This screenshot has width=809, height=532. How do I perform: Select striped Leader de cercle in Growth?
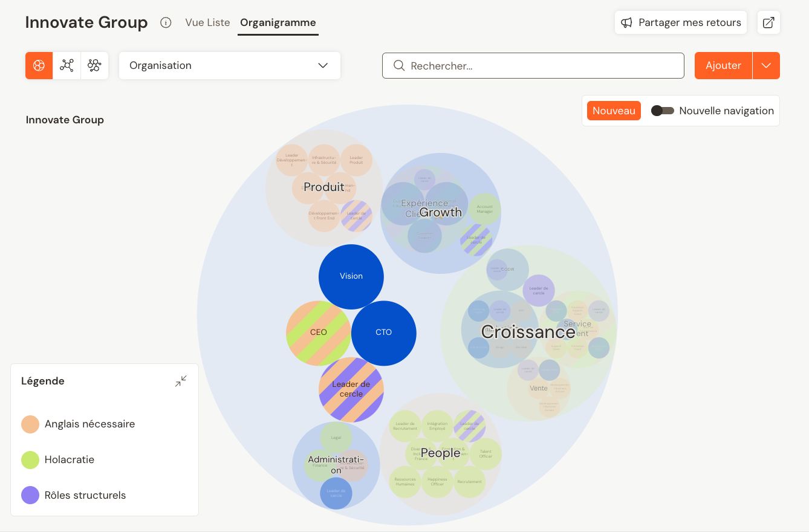[476, 240]
